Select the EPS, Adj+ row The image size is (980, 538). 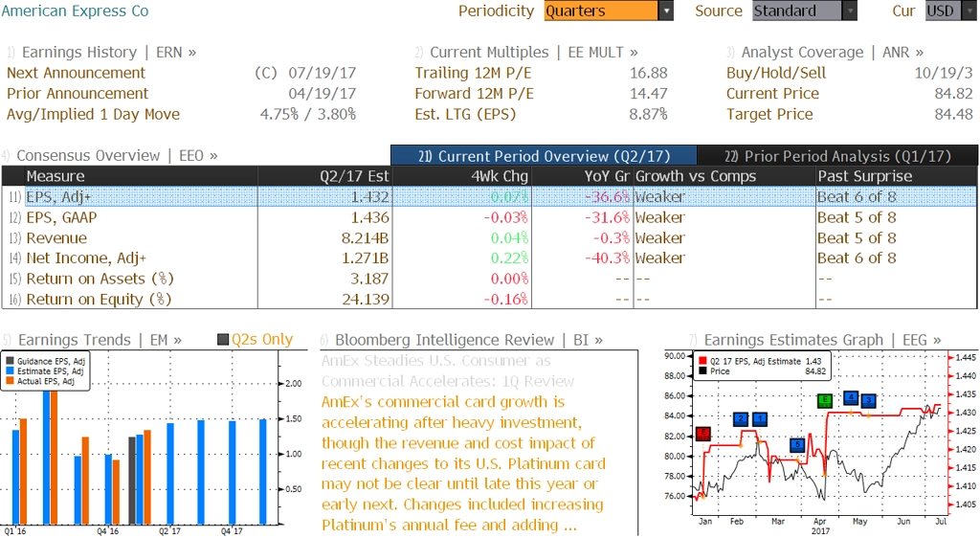(x=489, y=197)
